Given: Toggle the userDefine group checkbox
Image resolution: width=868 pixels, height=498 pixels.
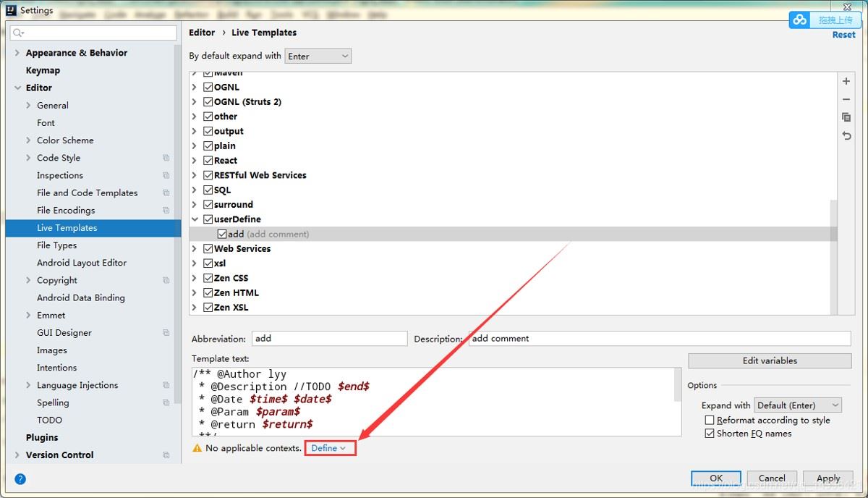Looking at the screenshot, I should (208, 219).
